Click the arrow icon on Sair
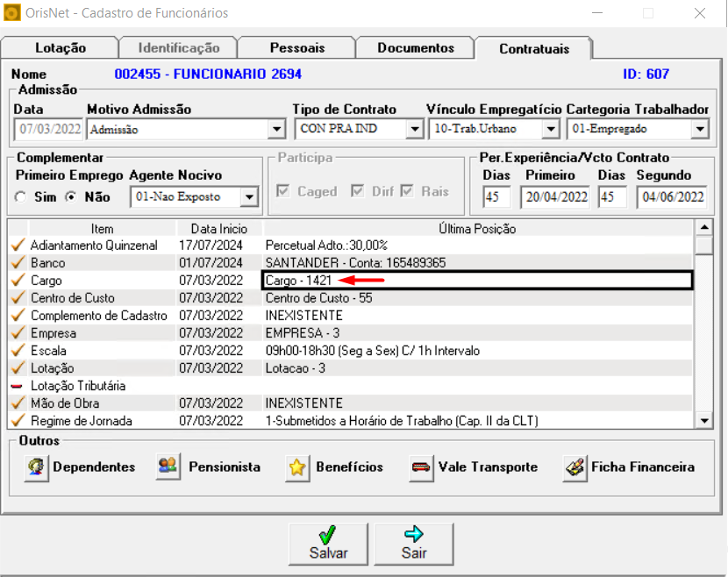728x577 pixels. (x=414, y=535)
